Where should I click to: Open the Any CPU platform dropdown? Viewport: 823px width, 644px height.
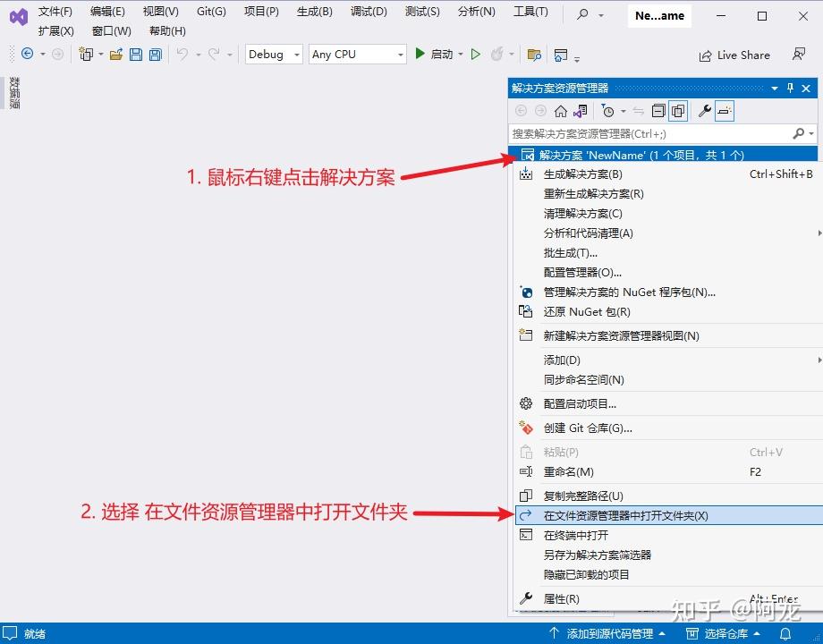(355, 54)
